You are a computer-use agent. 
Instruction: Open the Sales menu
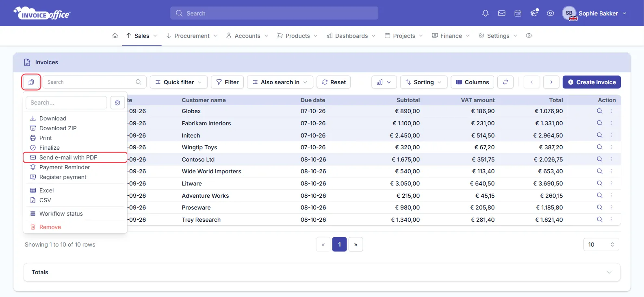click(x=142, y=36)
